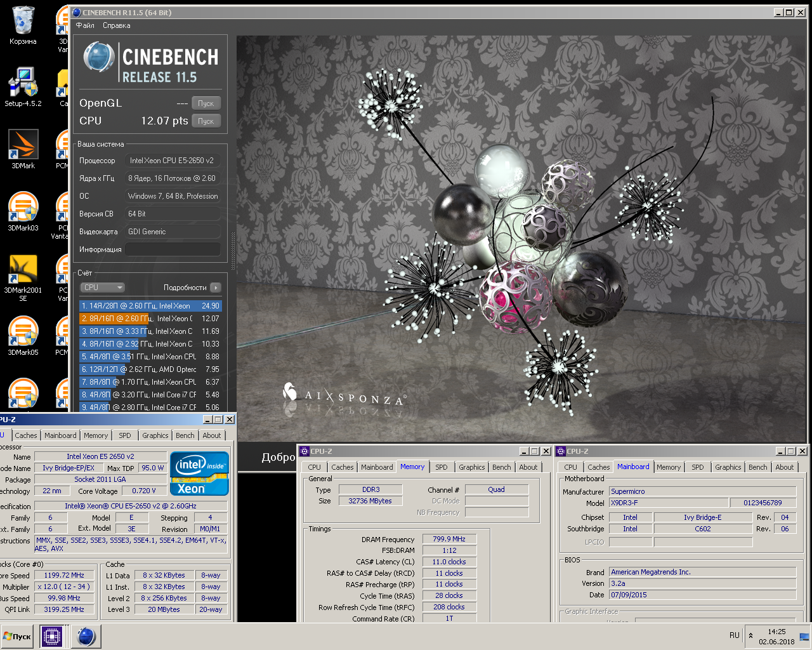This screenshot has height=650, width=812.
Task: Select ranking row 7 scoring 6.37
Action: [x=150, y=382]
